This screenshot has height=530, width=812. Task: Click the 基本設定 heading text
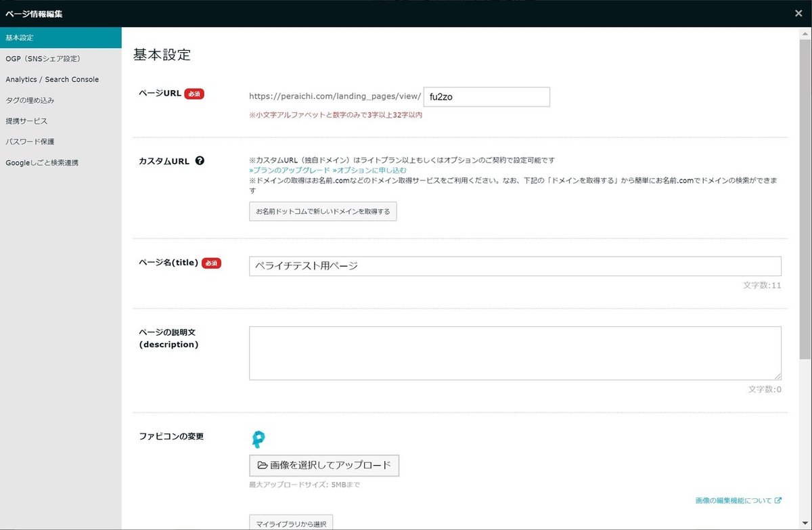[162, 55]
